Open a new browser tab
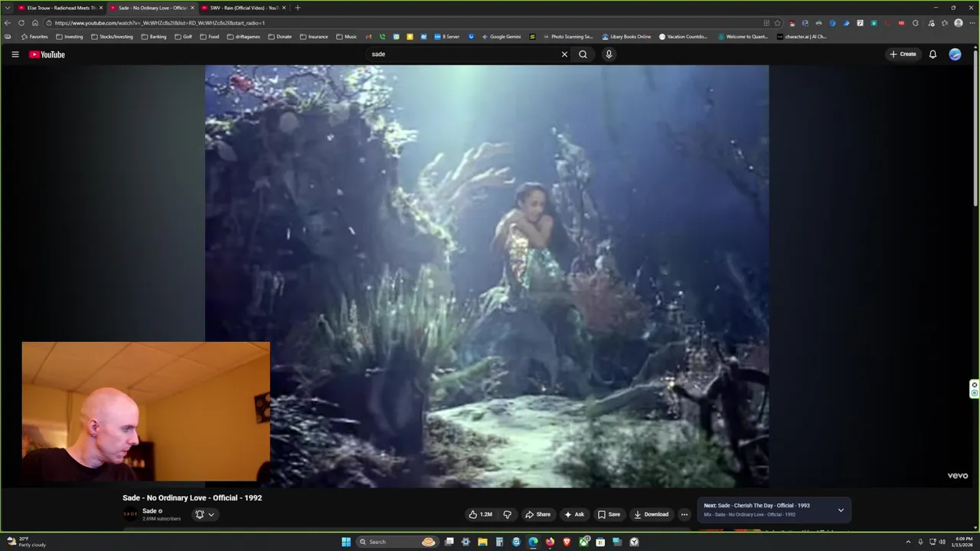The image size is (980, 551). click(x=297, y=8)
